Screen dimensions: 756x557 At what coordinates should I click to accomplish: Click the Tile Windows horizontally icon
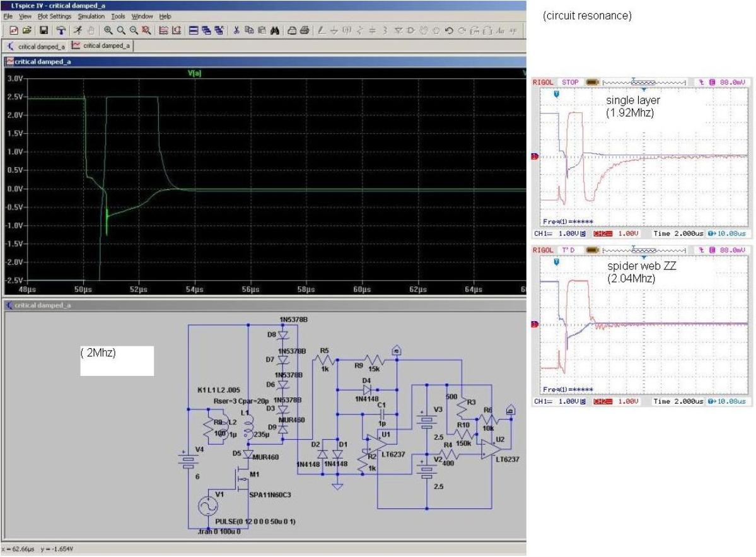tap(194, 30)
